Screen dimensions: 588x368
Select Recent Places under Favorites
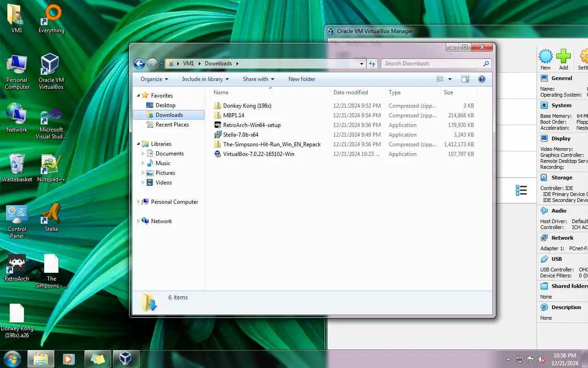click(x=172, y=125)
